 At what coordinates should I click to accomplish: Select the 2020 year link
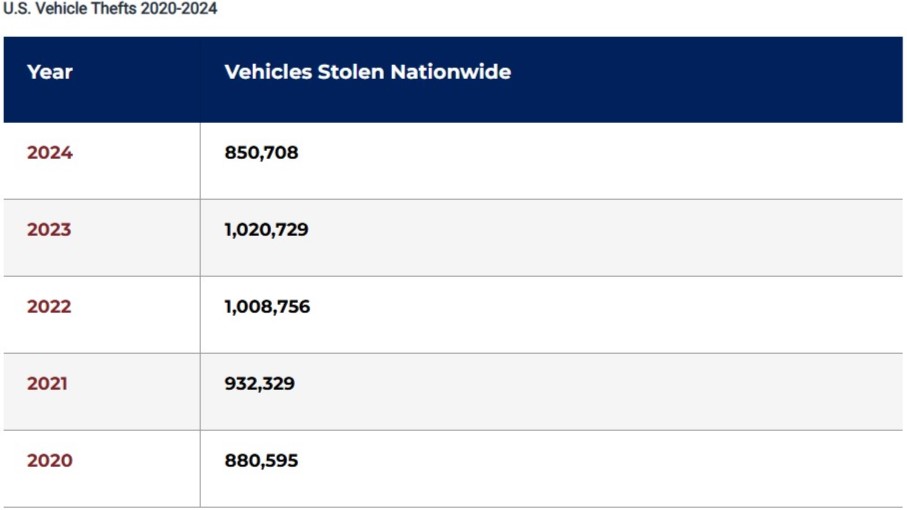[50, 461]
